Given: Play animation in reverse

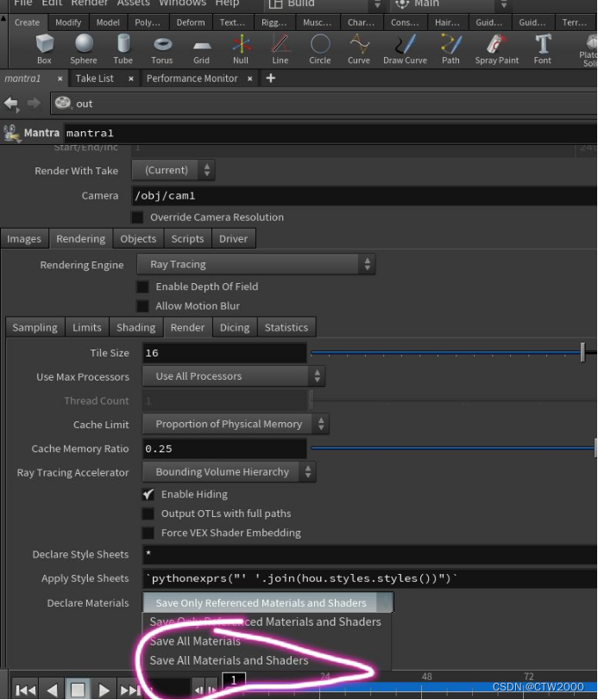Looking at the screenshot, I should [x=52, y=691].
